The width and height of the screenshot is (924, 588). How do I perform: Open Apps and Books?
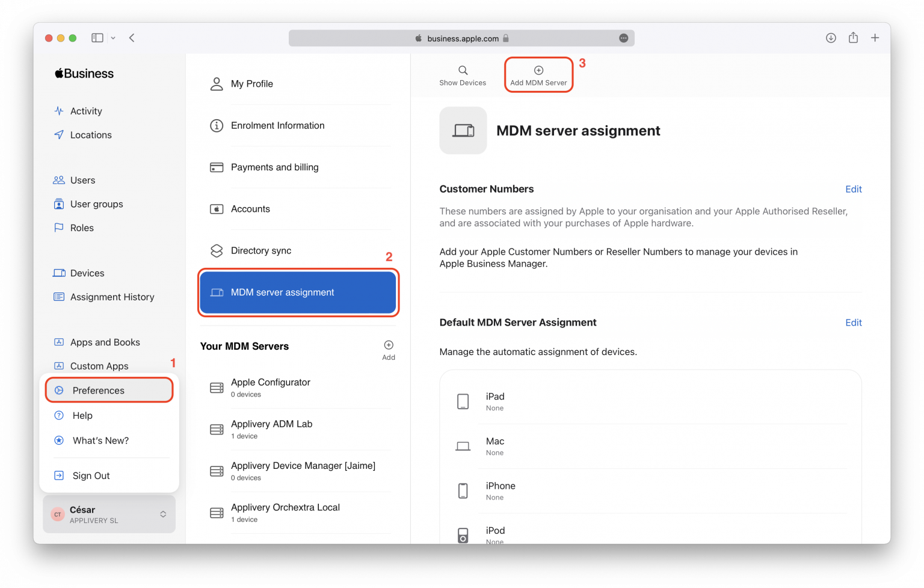tap(104, 342)
